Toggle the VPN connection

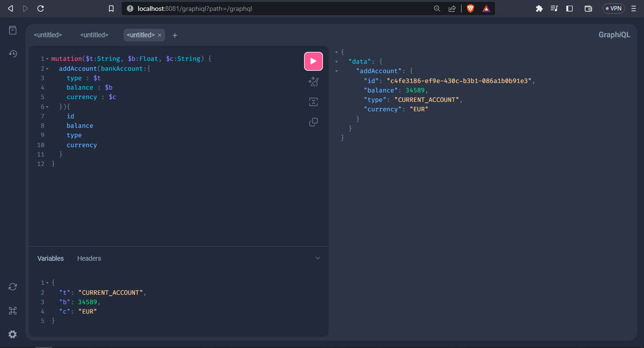pyautogui.click(x=613, y=8)
